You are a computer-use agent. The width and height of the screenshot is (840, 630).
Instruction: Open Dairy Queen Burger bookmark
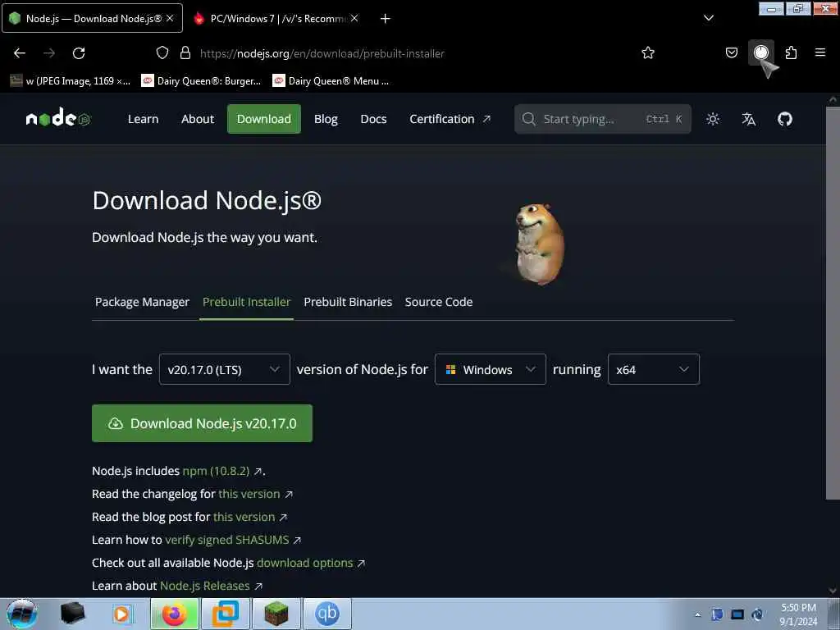(x=202, y=81)
